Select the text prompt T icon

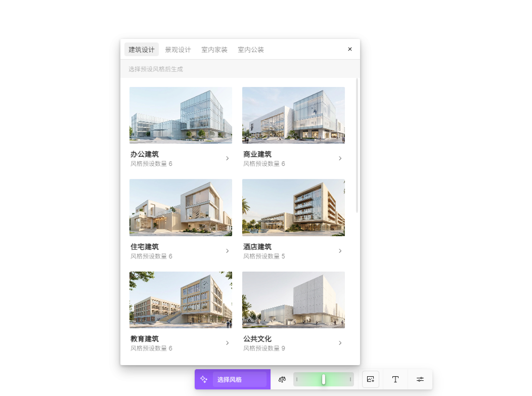395,379
